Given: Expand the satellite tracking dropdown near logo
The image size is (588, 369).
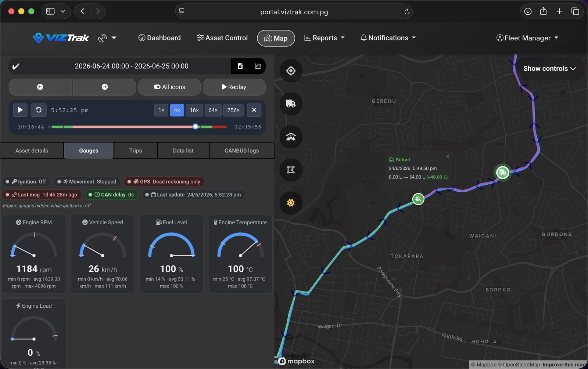Looking at the screenshot, I should point(107,38).
